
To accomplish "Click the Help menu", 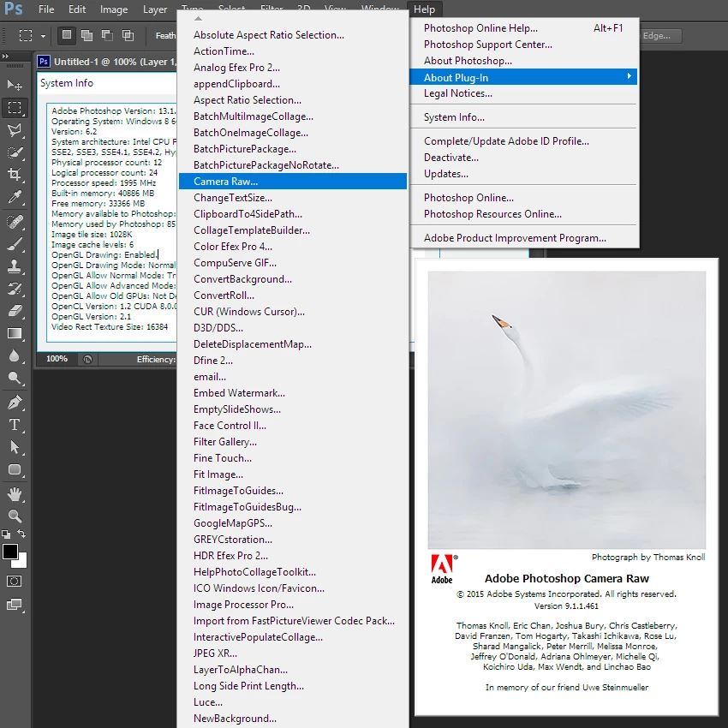I will click(424, 9).
